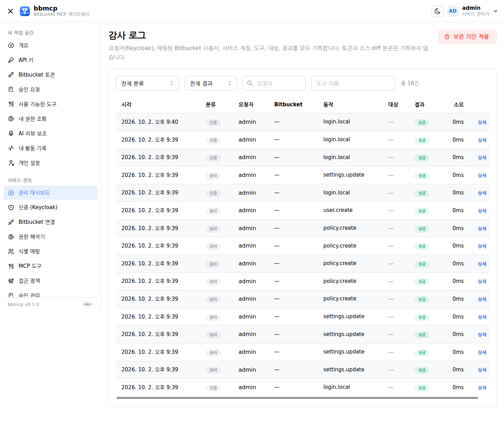This screenshot has width=504, height=421.
Task: Click the 내 권한 조회 fingerprint icon
Action: point(11,119)
